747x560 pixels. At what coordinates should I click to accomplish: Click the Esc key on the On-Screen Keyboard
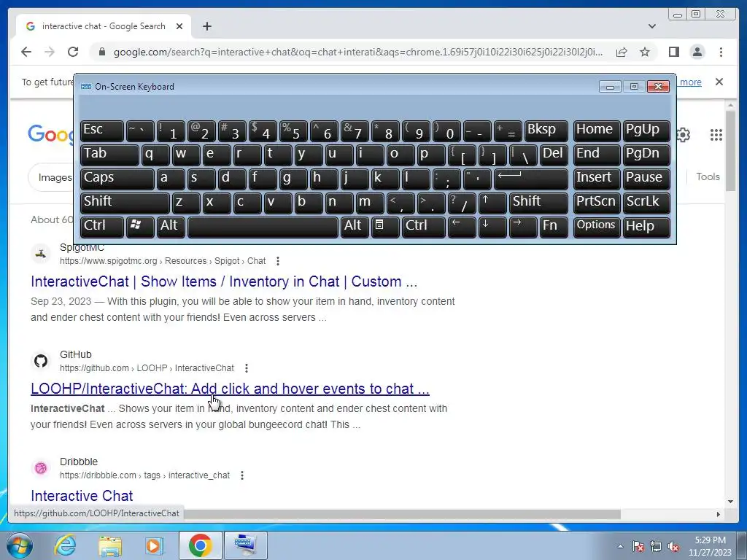click(x=102, y=131)
